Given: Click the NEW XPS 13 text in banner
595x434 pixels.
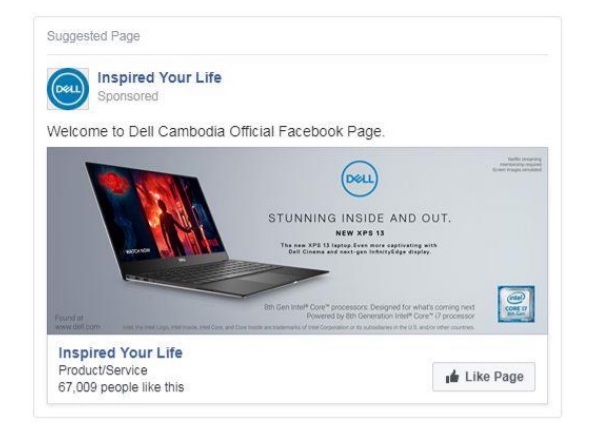Looking at the screenshot, I should [x=360, y=233].
